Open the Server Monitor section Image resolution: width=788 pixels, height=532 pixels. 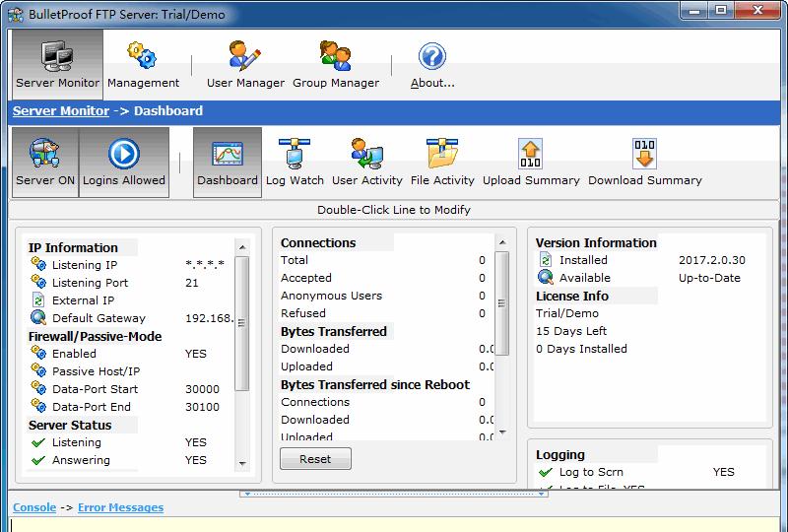[x=57, y=64]
